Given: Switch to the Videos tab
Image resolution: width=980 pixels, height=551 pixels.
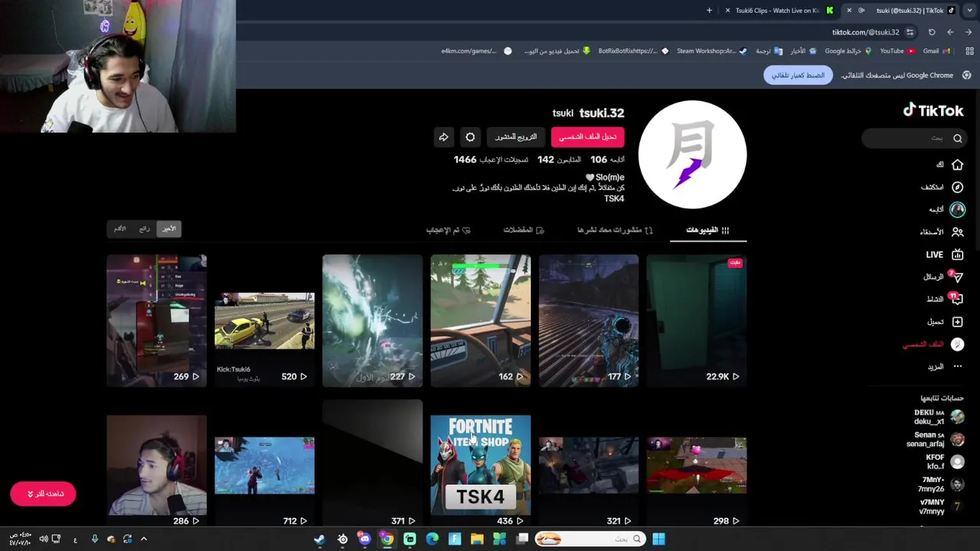Looking at the screenshot, I should click(707, 230).
